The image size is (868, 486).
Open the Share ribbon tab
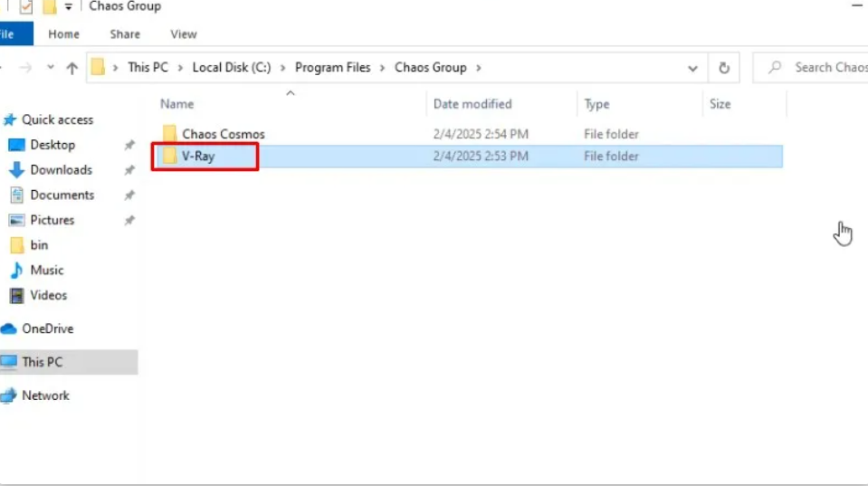tap(125, 34)
